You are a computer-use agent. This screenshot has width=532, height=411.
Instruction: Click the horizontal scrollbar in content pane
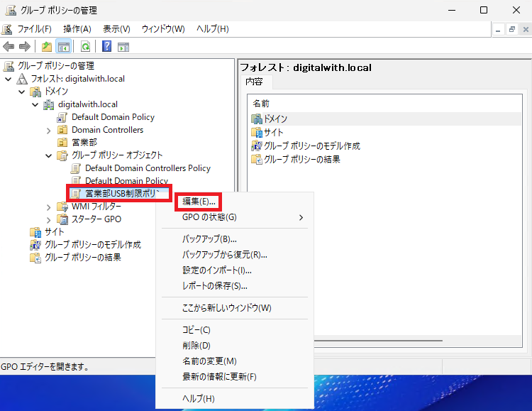click(x=378, y=340)
